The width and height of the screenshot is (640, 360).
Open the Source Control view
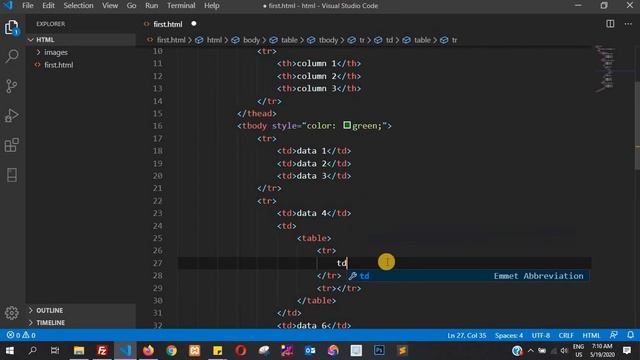point(12,86)
